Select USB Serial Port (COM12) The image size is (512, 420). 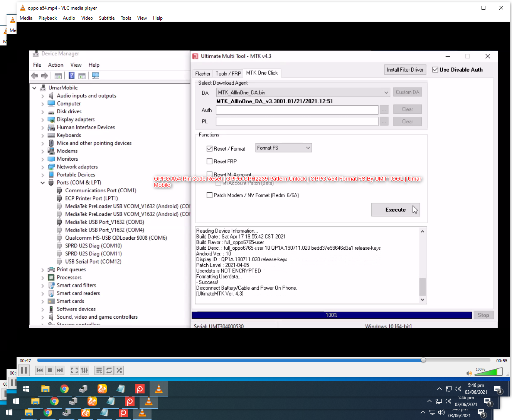pos(93,262)
